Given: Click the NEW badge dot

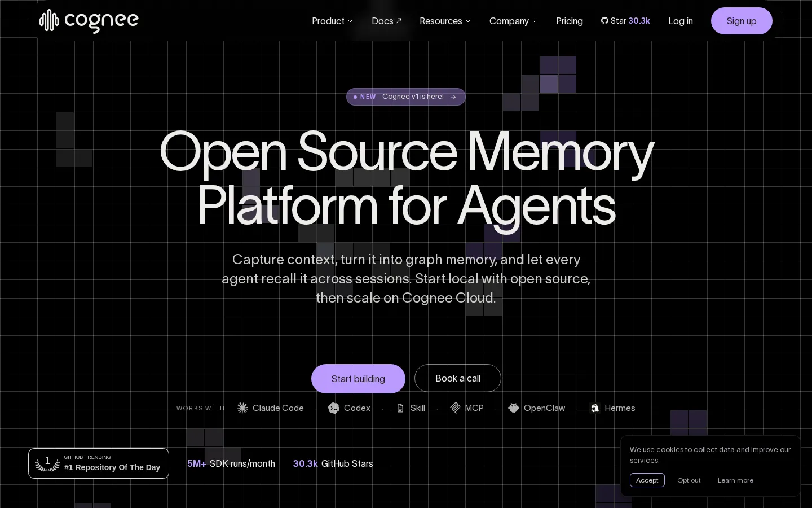Looking at the screenshot, I should pos(355,97).
